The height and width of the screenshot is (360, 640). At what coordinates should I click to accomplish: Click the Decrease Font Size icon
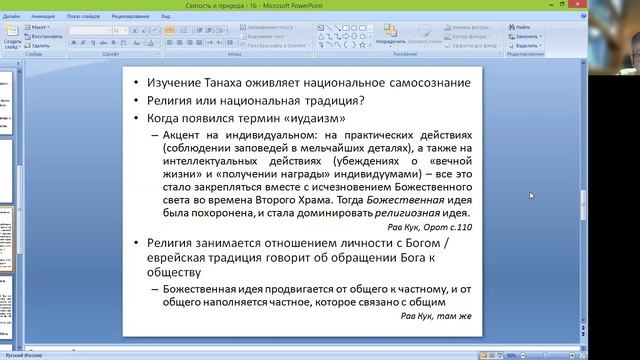click(x=144, y=31)
